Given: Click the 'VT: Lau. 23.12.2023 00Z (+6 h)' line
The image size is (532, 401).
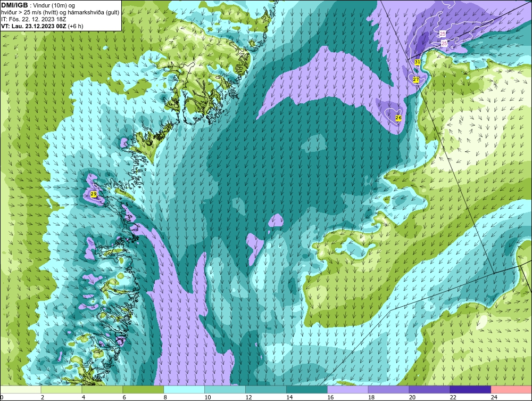Looking at the screenshot, I should click(x=42, y=26).
